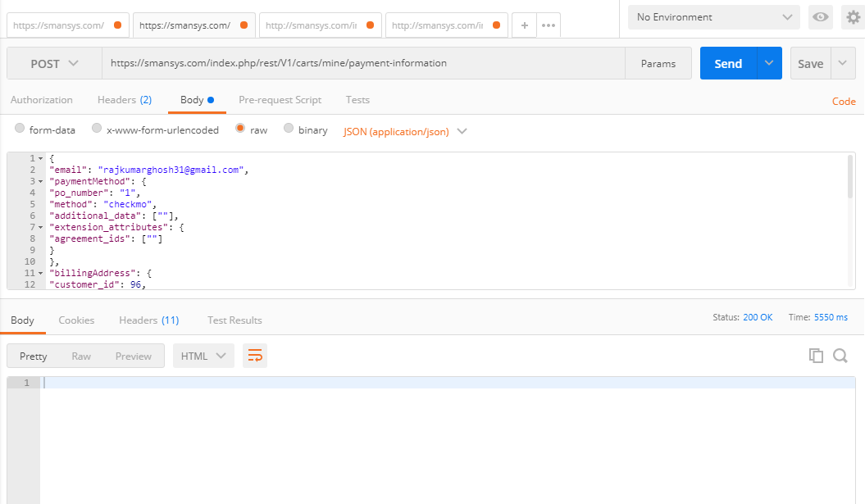Search the response with magnifier icon
This screenshot has width=865, height=504.
841,355
